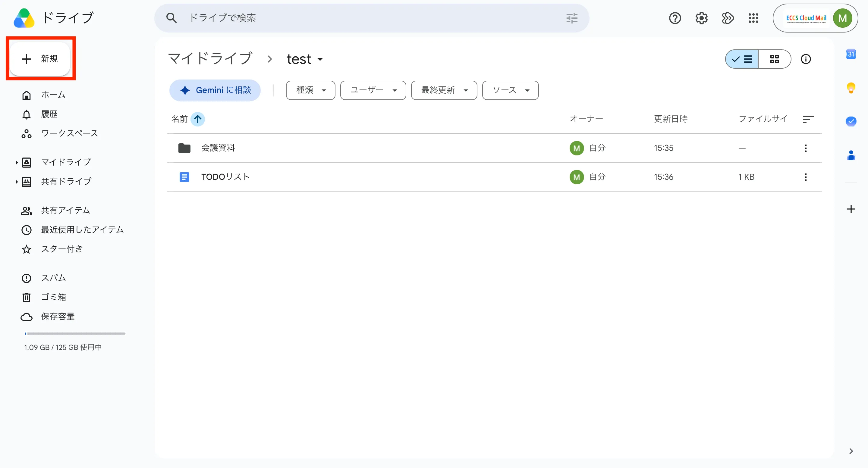Open the 最終更新 filter dropdown

point(444,90)
